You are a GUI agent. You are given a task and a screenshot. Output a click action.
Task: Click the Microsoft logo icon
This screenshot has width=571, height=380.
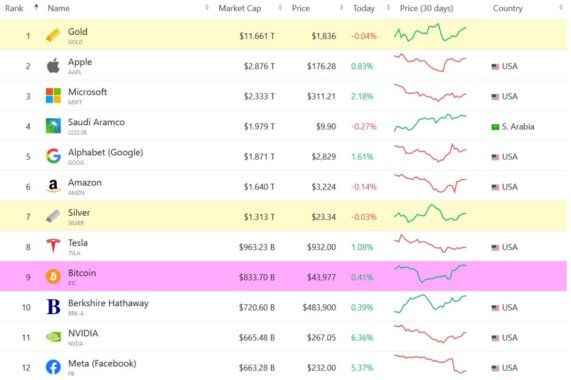[53, 96]
